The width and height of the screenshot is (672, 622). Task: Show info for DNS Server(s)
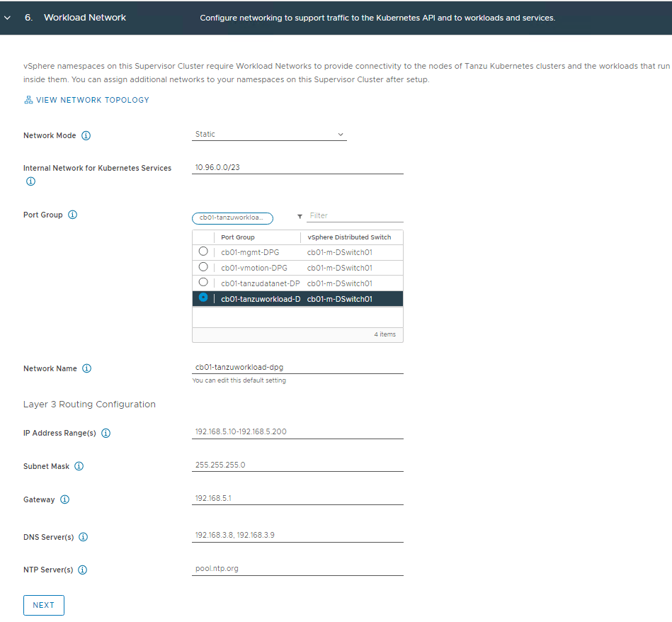tap(84, 537)
